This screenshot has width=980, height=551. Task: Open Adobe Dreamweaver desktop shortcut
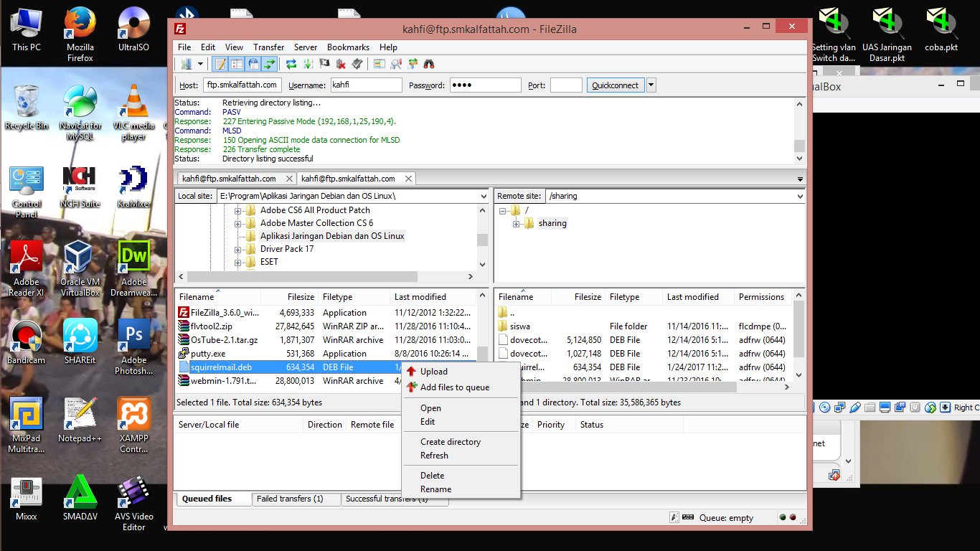click(134, 268)
